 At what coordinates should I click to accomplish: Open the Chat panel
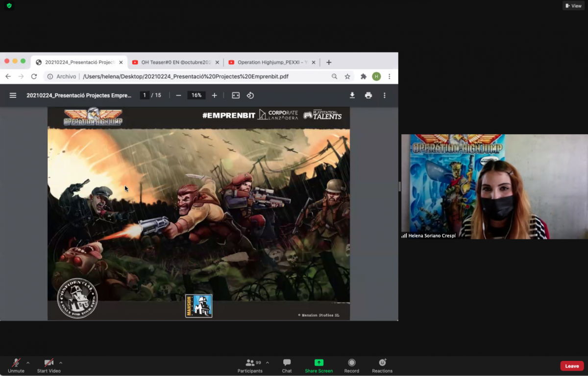click(x=287, y=365)
